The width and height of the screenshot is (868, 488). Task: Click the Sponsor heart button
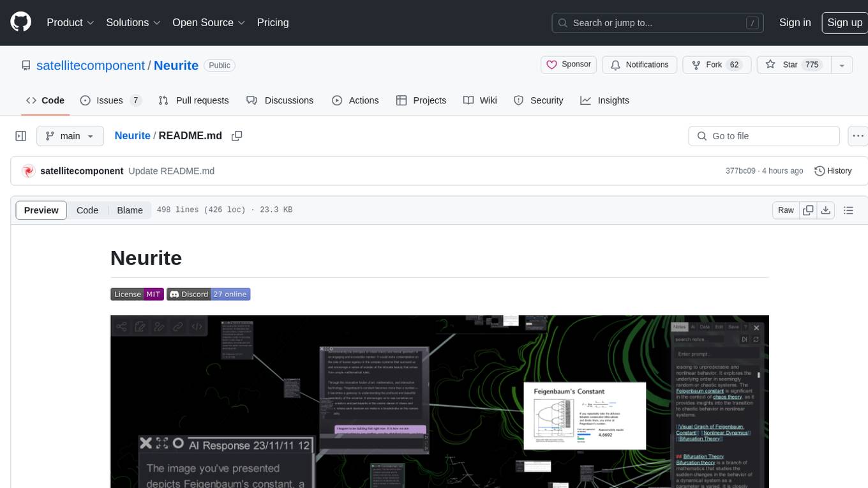click(569, 65)
